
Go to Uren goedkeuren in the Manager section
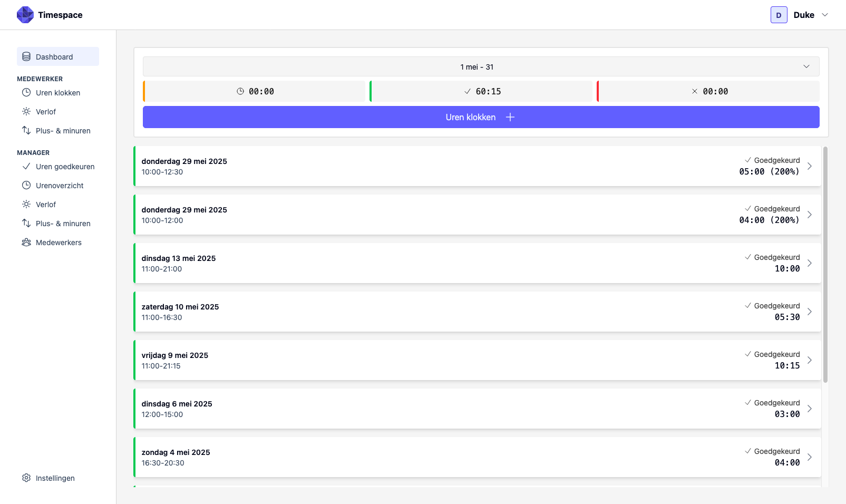tap(65, 166)
